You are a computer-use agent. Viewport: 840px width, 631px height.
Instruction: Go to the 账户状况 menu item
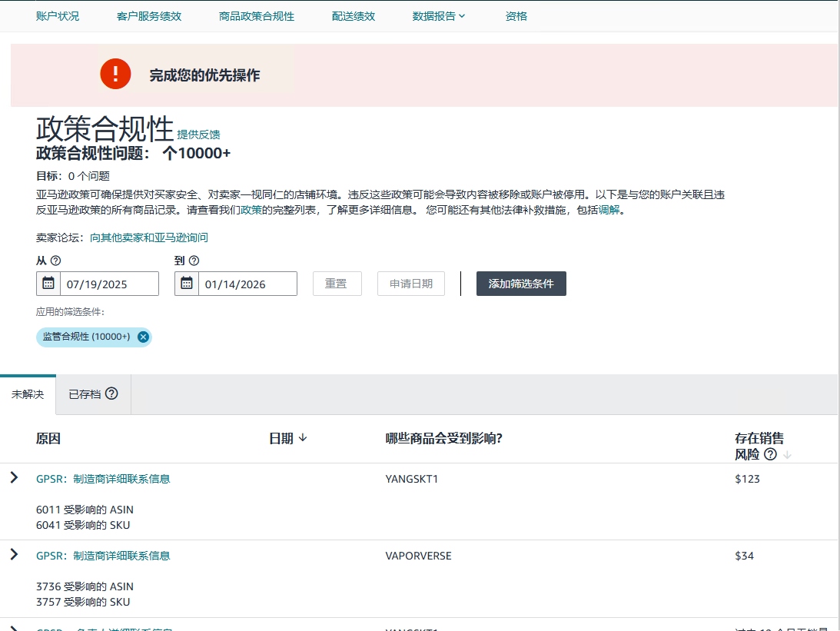tap(58, 16)
